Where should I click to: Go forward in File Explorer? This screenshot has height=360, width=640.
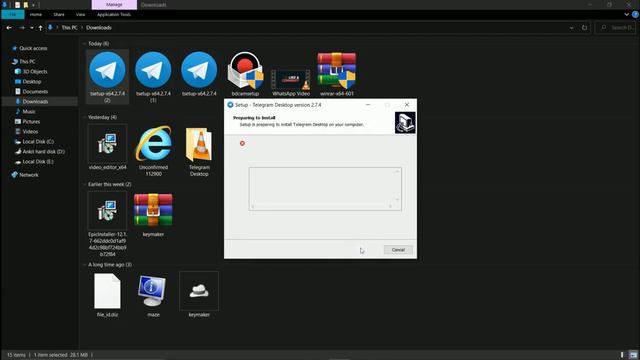point(22,28)
